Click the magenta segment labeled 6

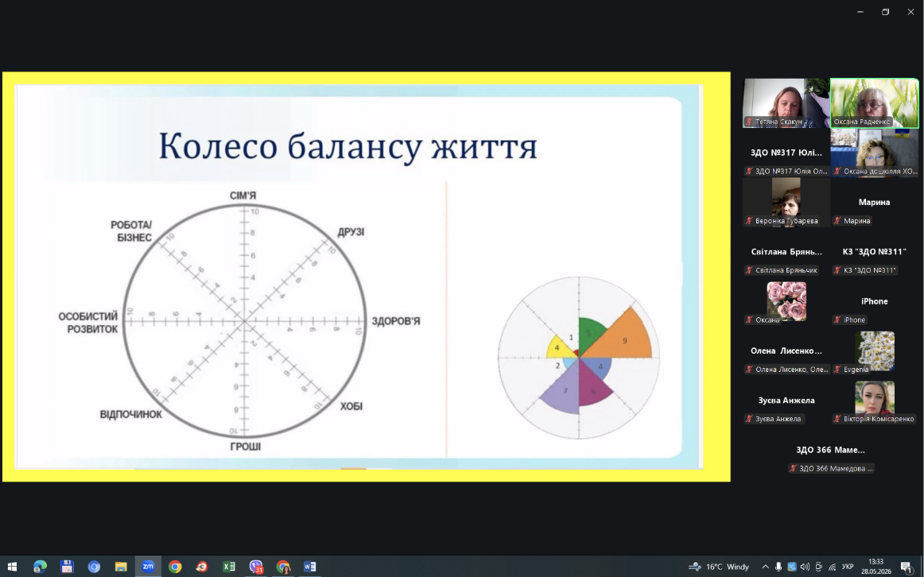pos(592,389)
